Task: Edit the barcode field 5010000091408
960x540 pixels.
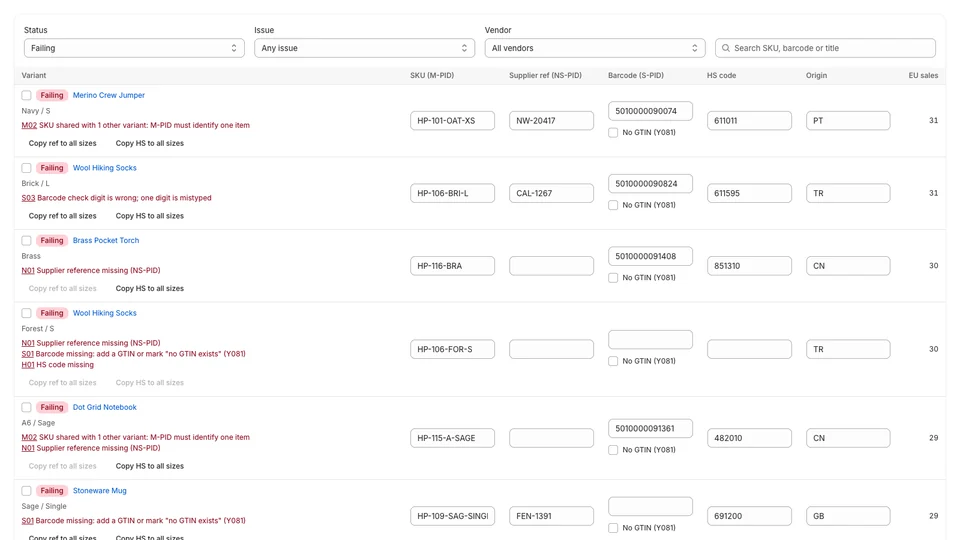Action: 650,256
